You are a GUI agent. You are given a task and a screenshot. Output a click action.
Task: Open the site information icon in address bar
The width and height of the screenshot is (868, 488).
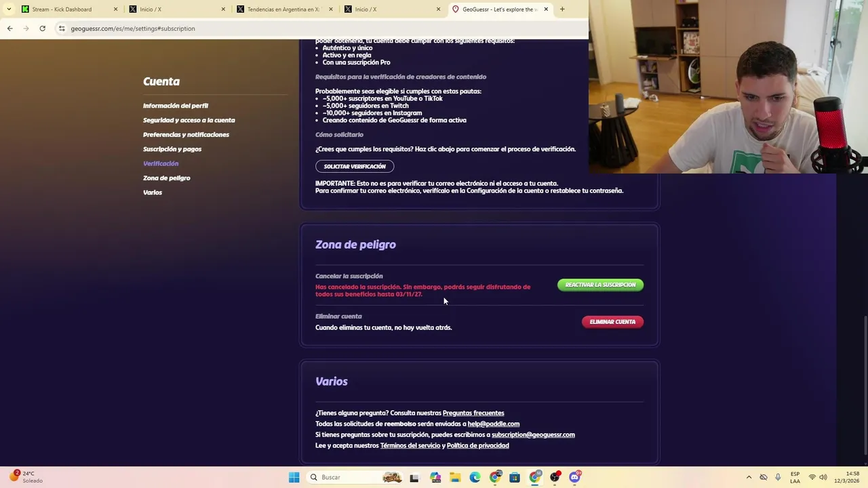pos(62,28)
